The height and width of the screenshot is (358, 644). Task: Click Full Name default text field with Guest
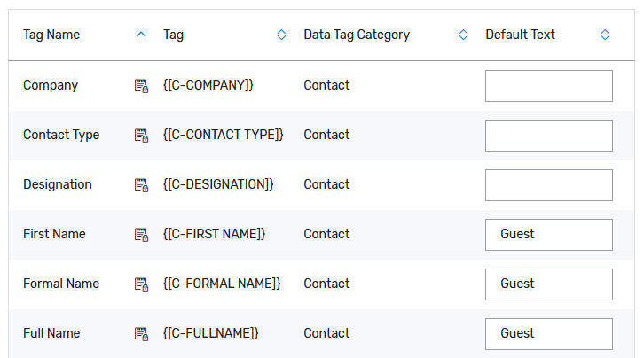click(548, 334)
